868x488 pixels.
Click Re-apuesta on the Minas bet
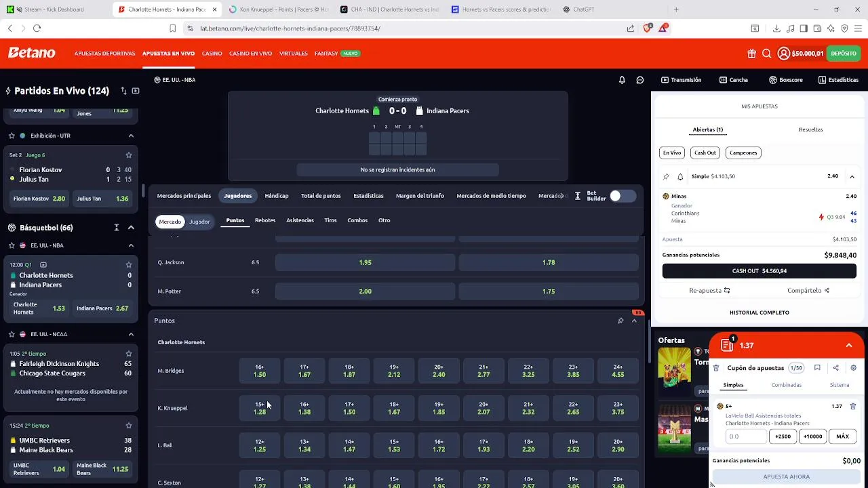click(709, 291)
